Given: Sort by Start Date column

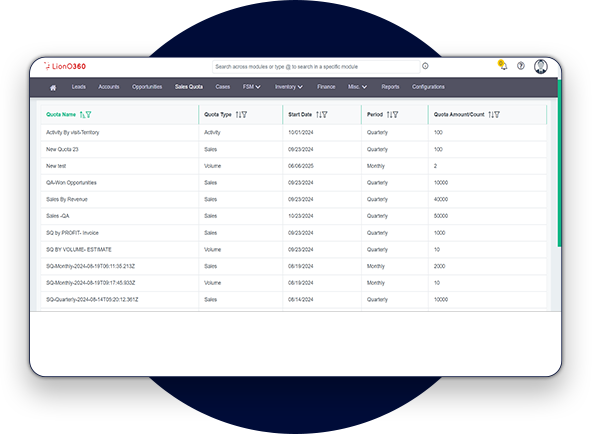Looking at the screenshot, I should [x=318, y=114].
